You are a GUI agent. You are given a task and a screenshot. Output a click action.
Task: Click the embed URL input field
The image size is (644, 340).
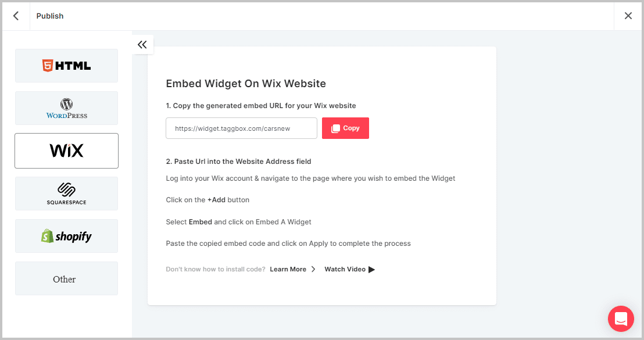pyautogui.click(x=241, y=128)
